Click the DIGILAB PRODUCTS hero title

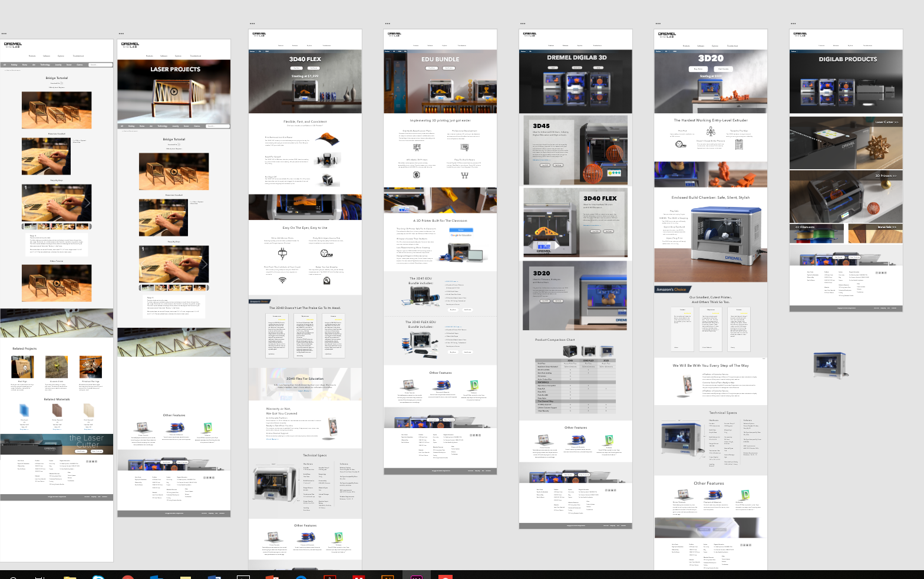pyautogui.click(x=847, y=59)
